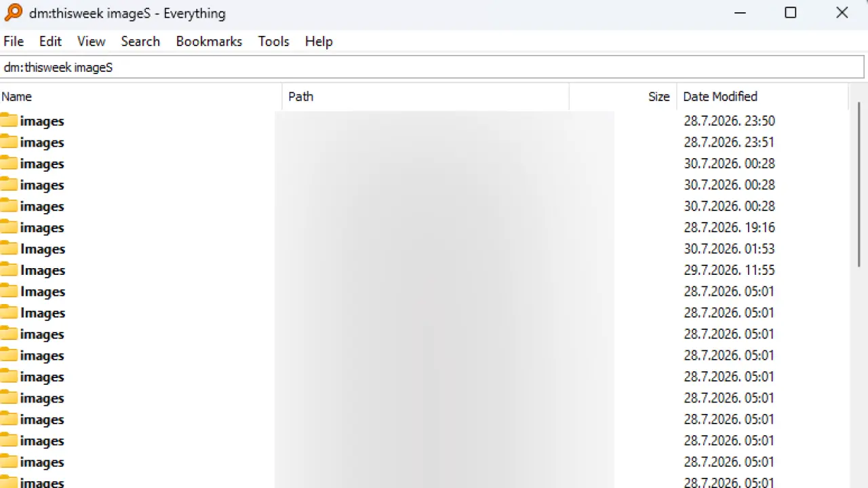Click the search box containing dm:thisweek imageS
This screenshot has width=868, height=488.
(x=432, y=67)
